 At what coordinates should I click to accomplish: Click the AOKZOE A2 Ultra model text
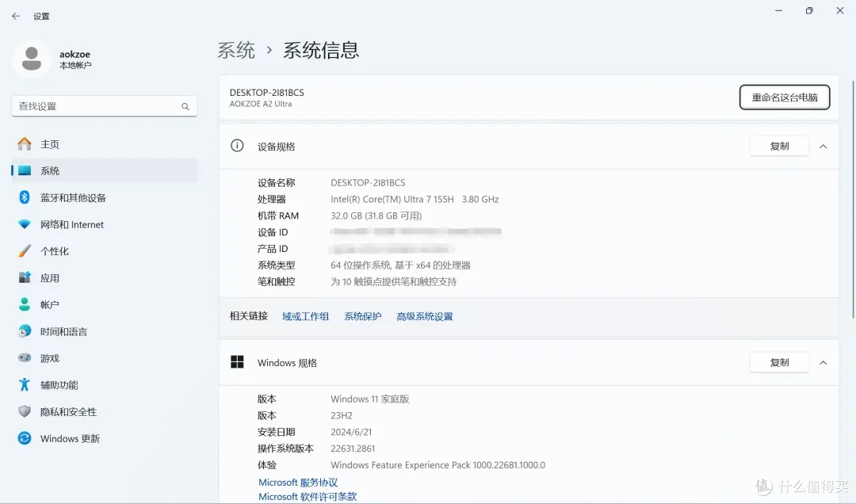tap(261, 105)
